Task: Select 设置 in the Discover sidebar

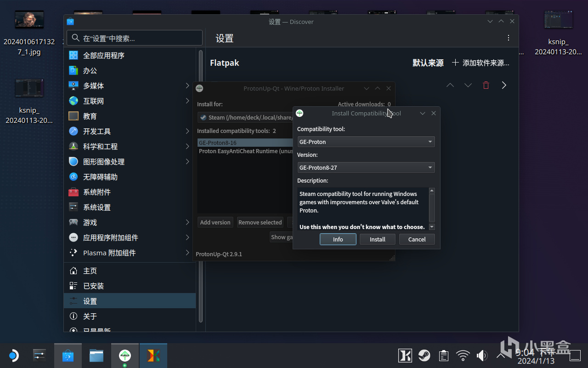Action: tap(130, 301)
